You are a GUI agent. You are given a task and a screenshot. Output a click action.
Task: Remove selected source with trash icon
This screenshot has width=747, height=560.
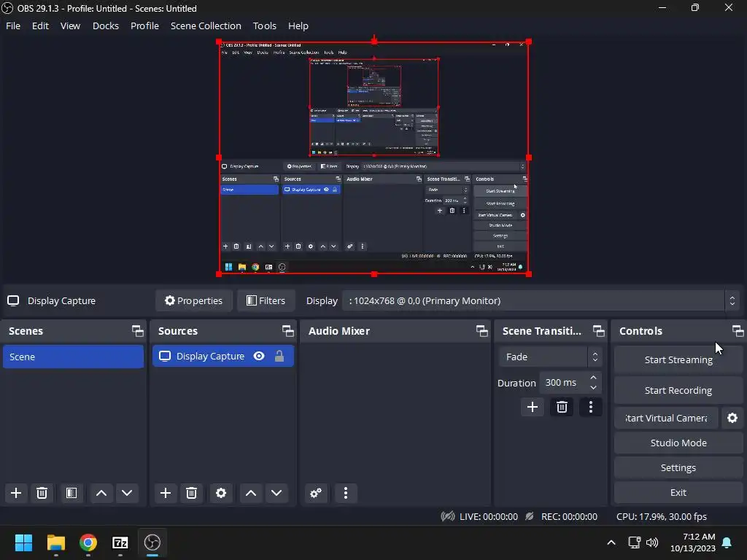tap(192, 493)
